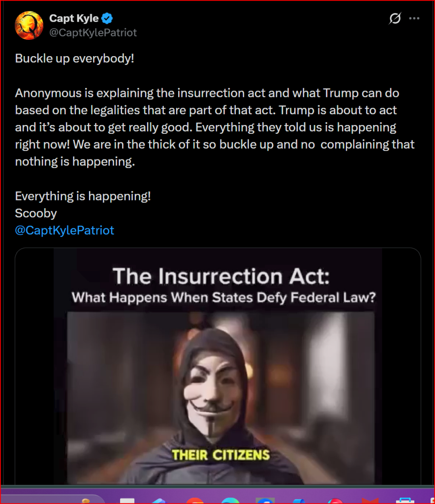Click the blue verified badge
Screen dimensions: 435x504
pos(107,18)
